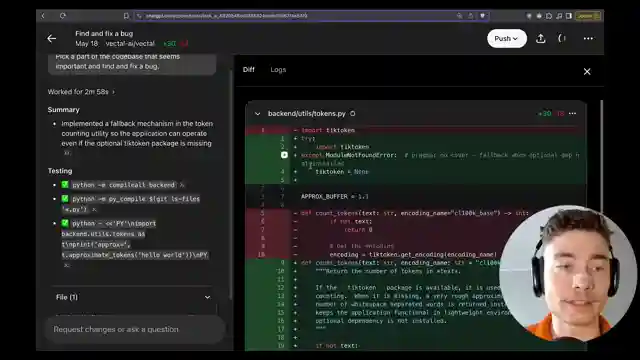Collapse the backend/utils/tokens.py diff chevron

(258, 113)
